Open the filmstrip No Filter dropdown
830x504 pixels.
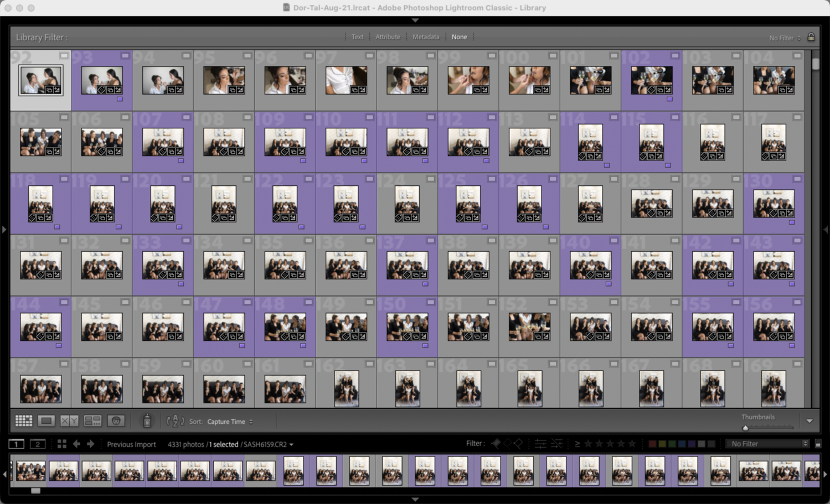767,444
